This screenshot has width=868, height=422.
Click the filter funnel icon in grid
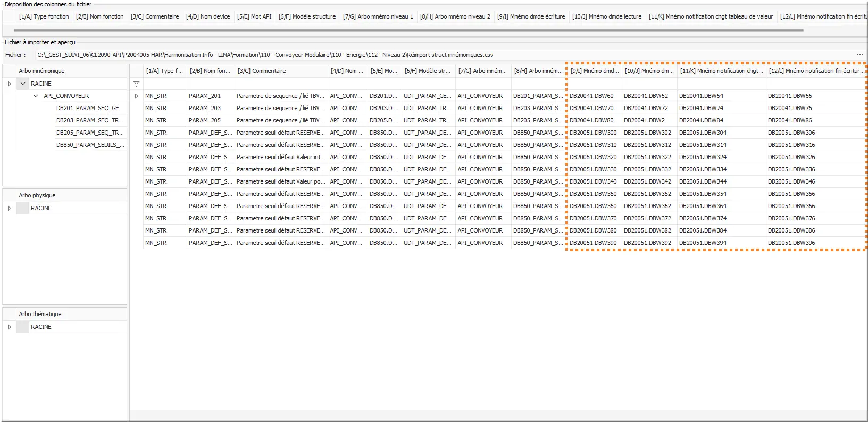pos(136,84)
